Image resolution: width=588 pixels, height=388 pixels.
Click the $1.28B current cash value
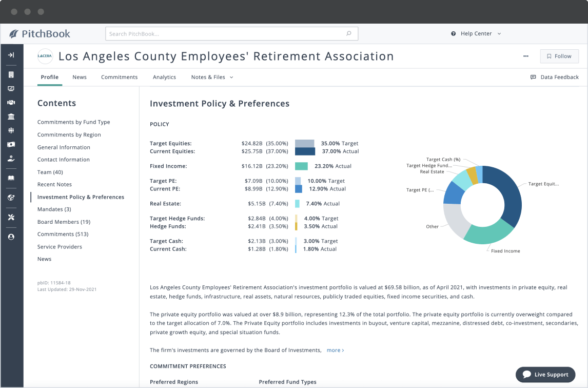click(x=256, y=249)
